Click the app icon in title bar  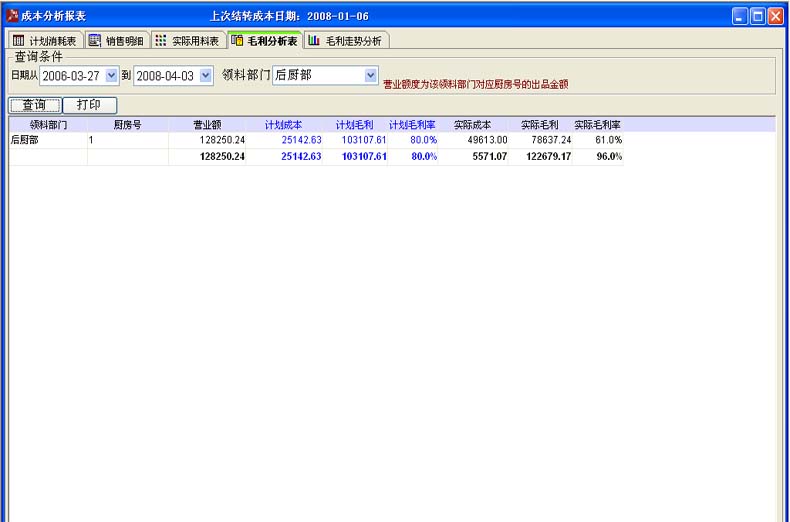[x=12, y=16]
